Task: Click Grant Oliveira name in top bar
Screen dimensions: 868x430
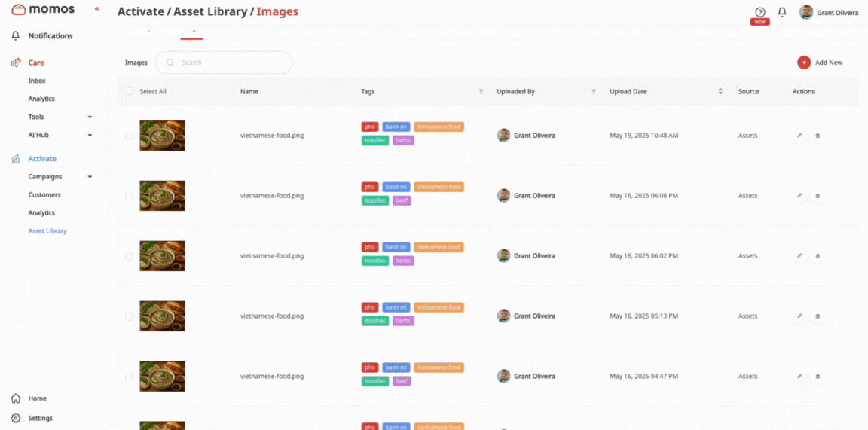Action: pos(838,13)
